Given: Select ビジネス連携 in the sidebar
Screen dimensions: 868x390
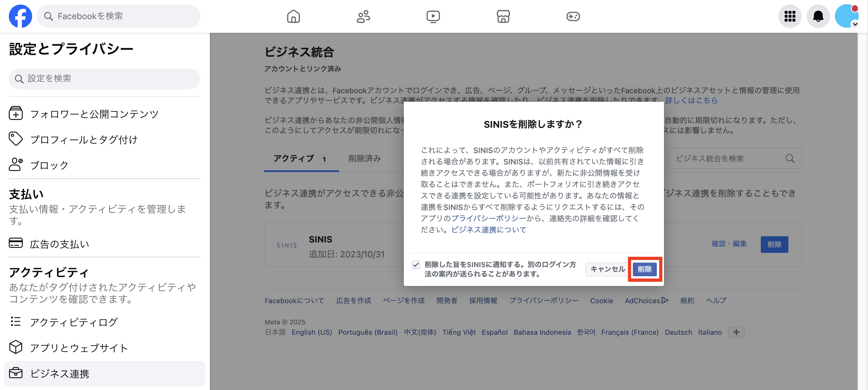Looking at the screenshot, I should pyautogui.click(x=60, y=373).
